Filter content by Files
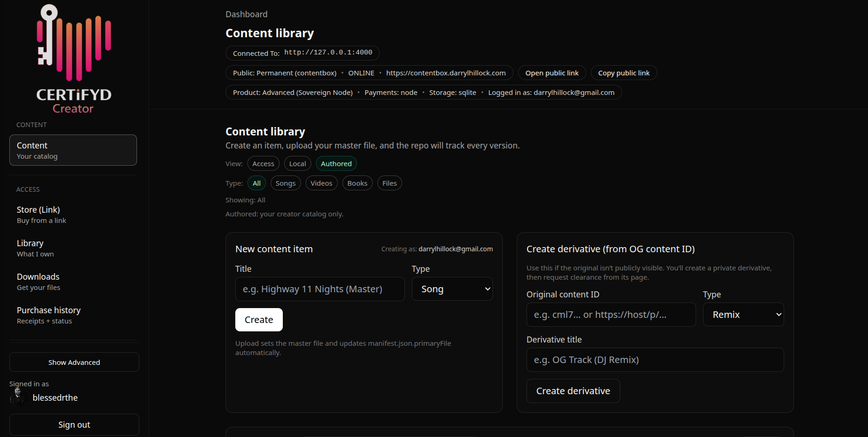 click(x=390, y=183)
